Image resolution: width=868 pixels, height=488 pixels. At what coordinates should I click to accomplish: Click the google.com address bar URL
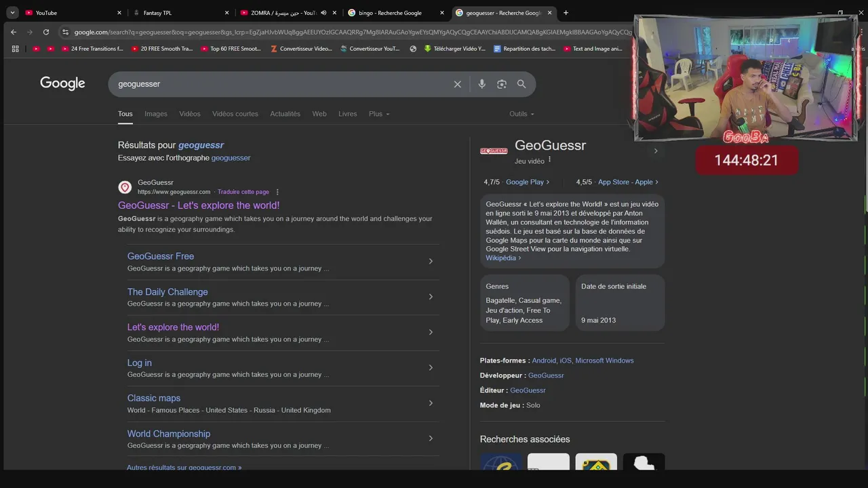(x=353, y=32)
